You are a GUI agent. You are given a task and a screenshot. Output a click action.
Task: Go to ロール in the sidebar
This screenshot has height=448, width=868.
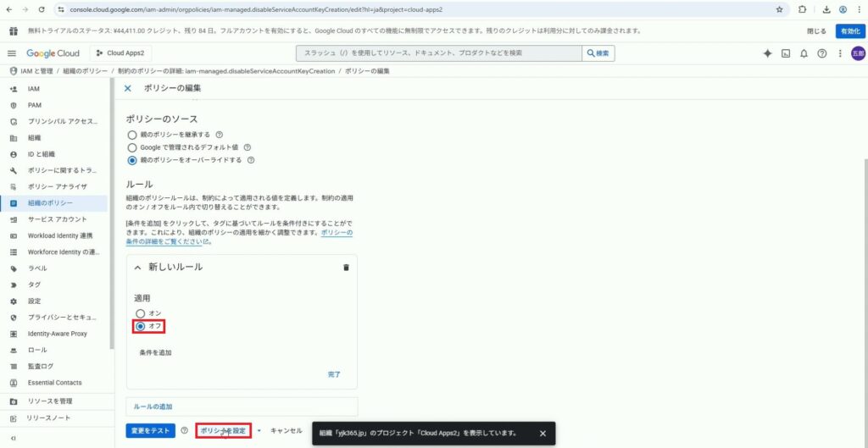[37, 350]
